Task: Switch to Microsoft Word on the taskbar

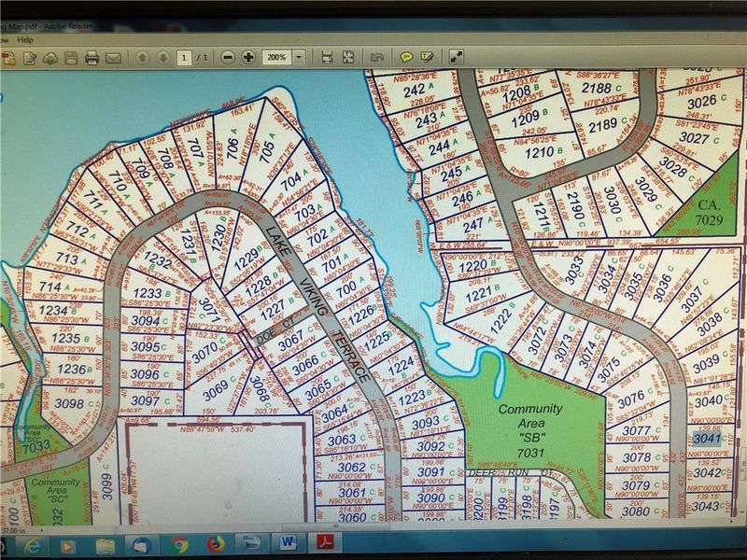Action: pyautogui.click(x=288, y=543)
